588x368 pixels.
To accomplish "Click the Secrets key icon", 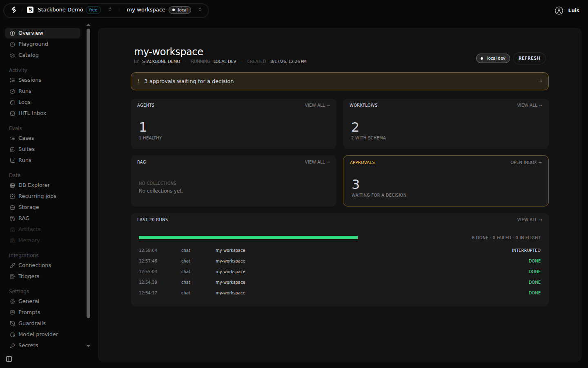I will click(x=13, y=346).
